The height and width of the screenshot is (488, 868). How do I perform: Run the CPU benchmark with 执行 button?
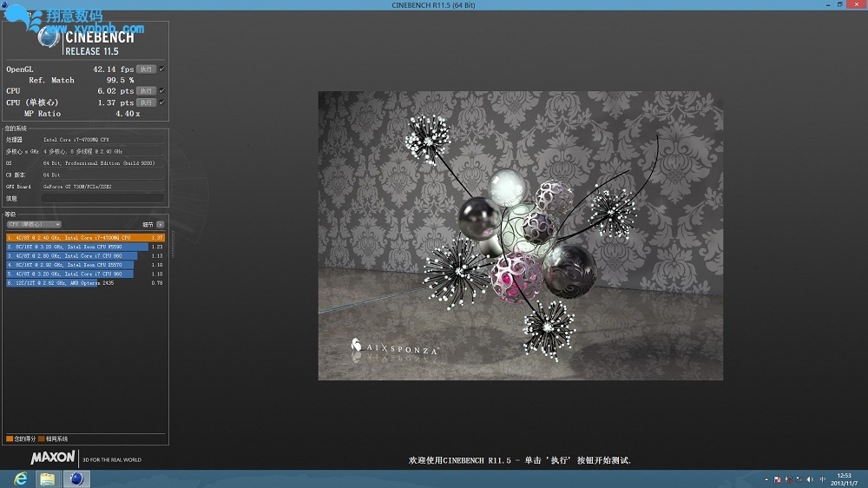tap(146, 91)
